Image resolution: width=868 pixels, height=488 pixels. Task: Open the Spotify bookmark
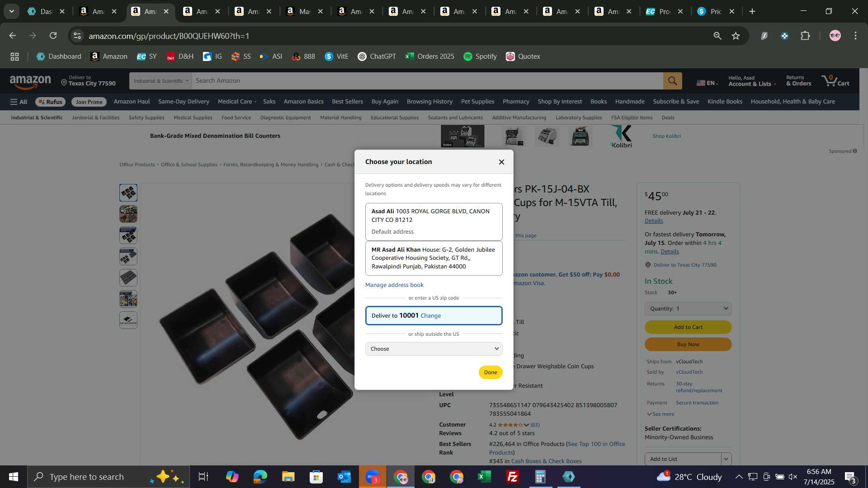click(x=480, y=56)
